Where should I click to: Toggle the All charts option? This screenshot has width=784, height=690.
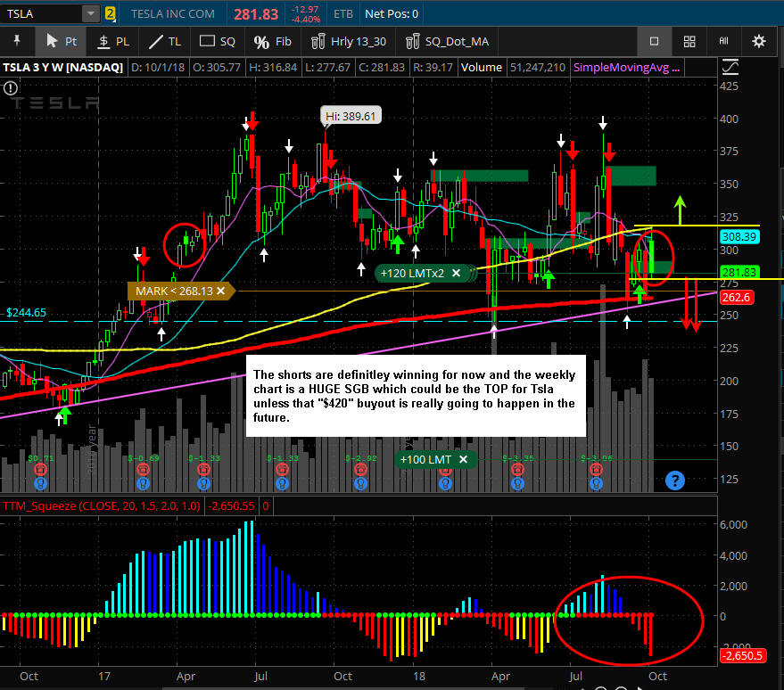(723, 41)
